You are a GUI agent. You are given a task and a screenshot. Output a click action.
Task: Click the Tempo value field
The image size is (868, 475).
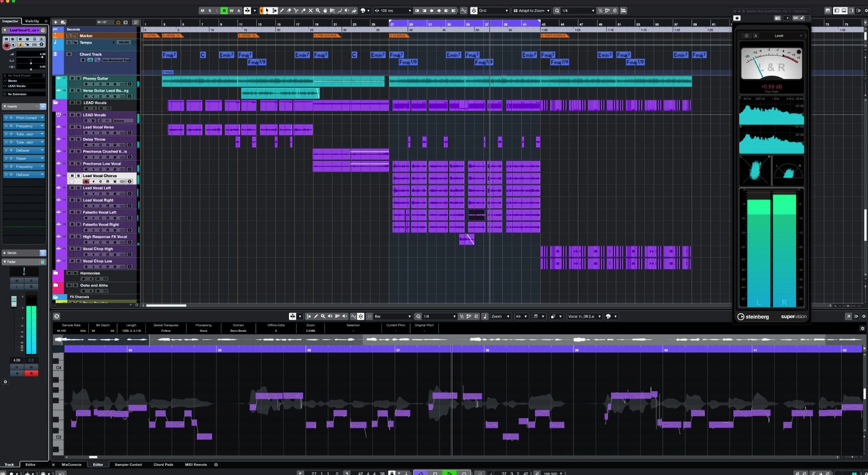(x=124, y=42)
